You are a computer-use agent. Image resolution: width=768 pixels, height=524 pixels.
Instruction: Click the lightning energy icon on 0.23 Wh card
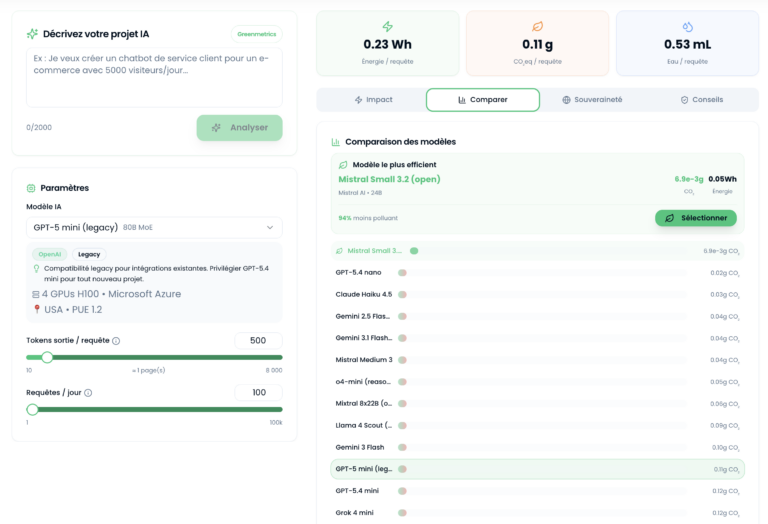pyautogui.click(x=387, y=26)
